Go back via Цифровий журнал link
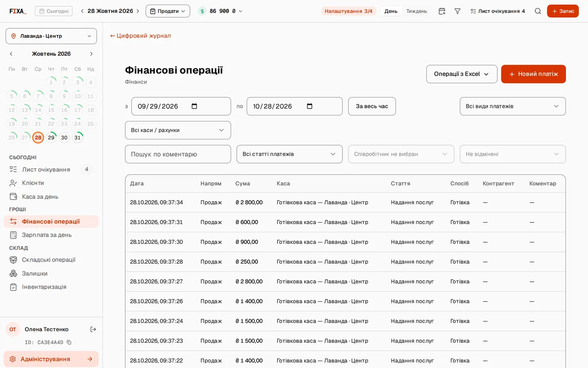The width and height of the screenshot is (588, 368). [x=141, y=36]
